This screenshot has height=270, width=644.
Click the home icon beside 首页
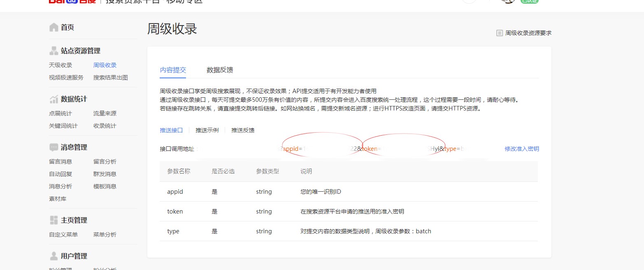point(54,27)
